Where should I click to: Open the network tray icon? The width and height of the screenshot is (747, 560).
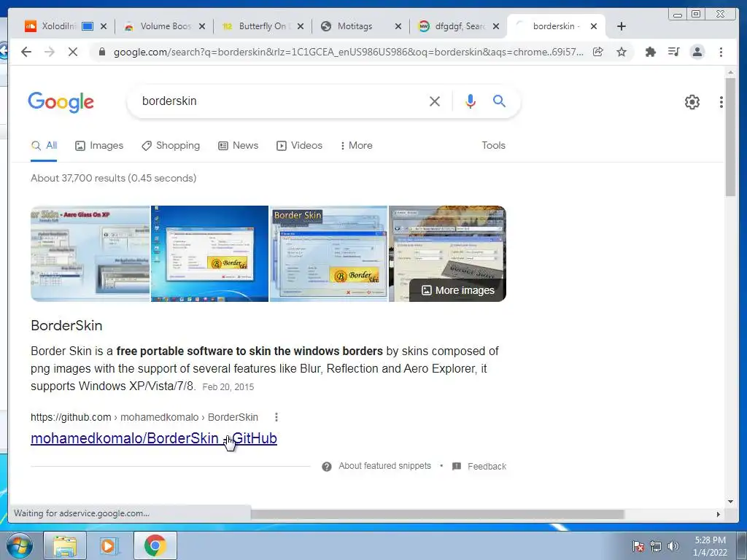click(656, 545)
